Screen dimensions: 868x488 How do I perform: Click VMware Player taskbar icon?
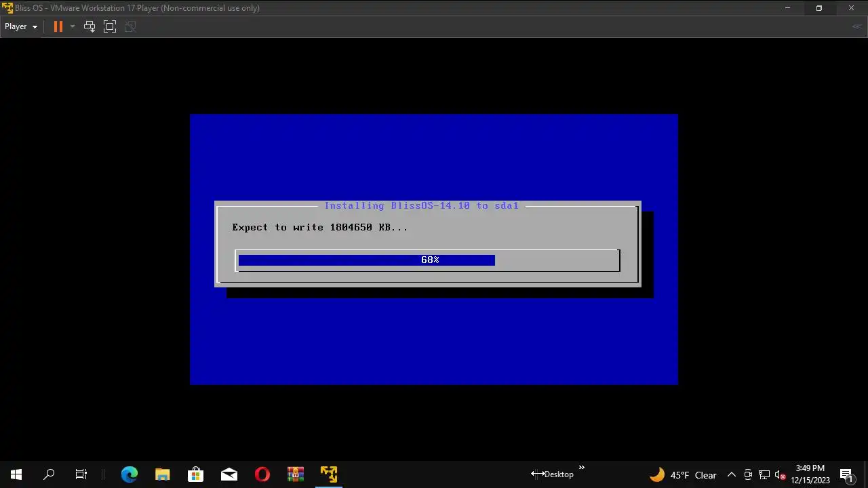(x=328, y=474)
